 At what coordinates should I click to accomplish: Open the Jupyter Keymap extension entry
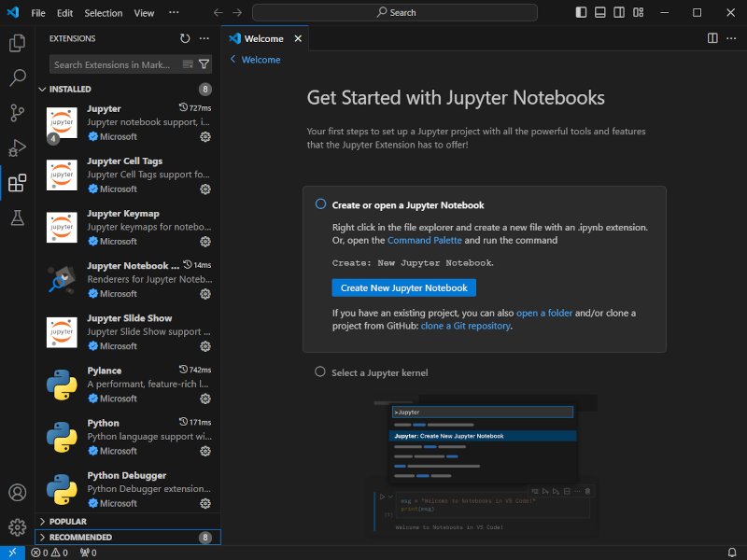point(128,227)
